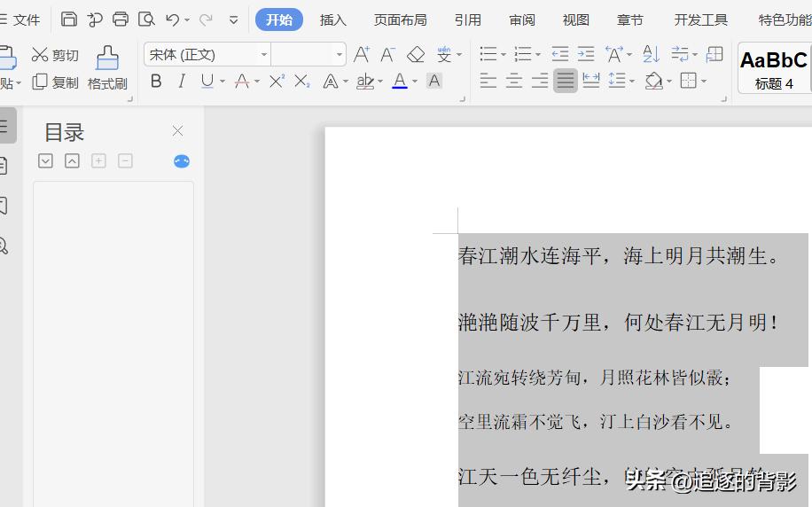Open the borders dropdown arrow

(704, 82)
